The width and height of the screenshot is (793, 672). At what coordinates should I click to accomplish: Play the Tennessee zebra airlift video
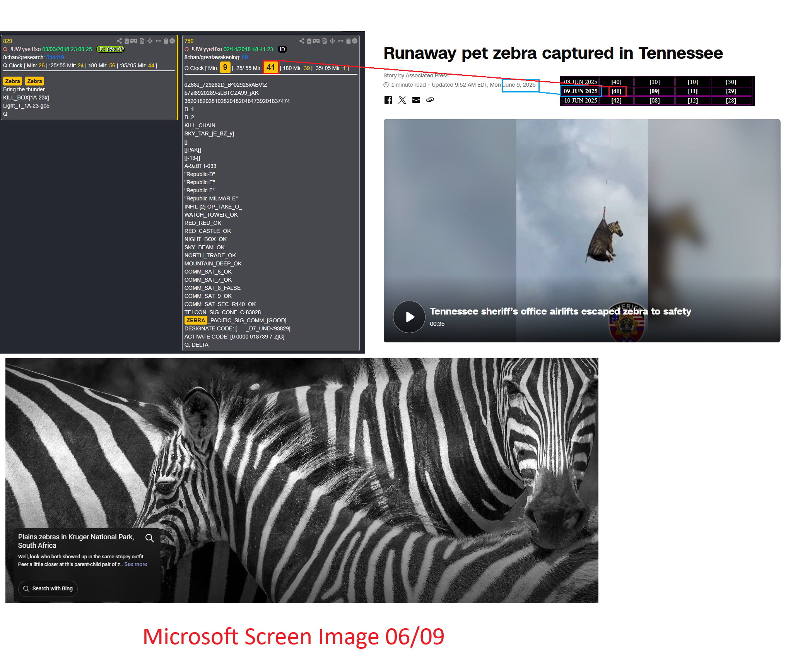pyautogui.click(x=409, y=317)
